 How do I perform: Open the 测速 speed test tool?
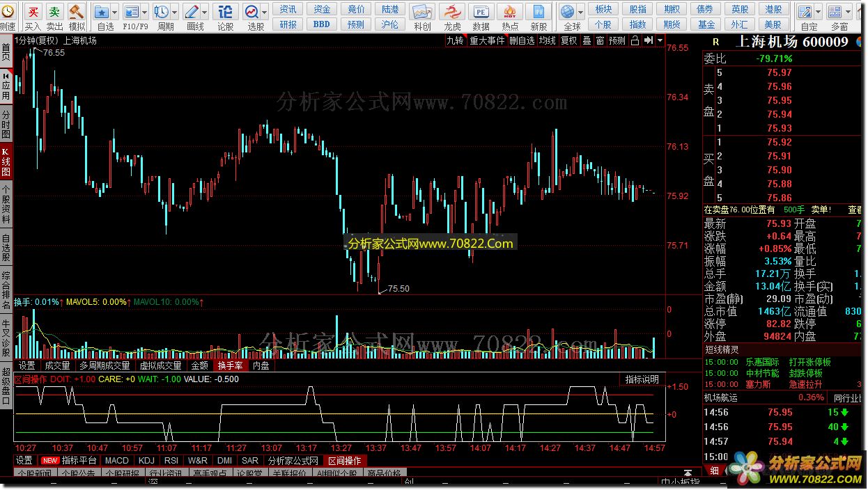8,12
